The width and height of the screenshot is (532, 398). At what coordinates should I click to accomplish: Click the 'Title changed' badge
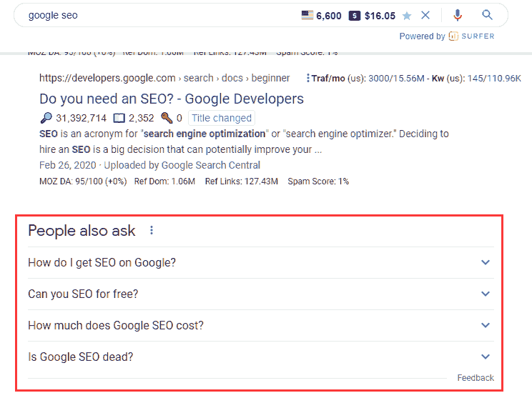click(222, 118)
